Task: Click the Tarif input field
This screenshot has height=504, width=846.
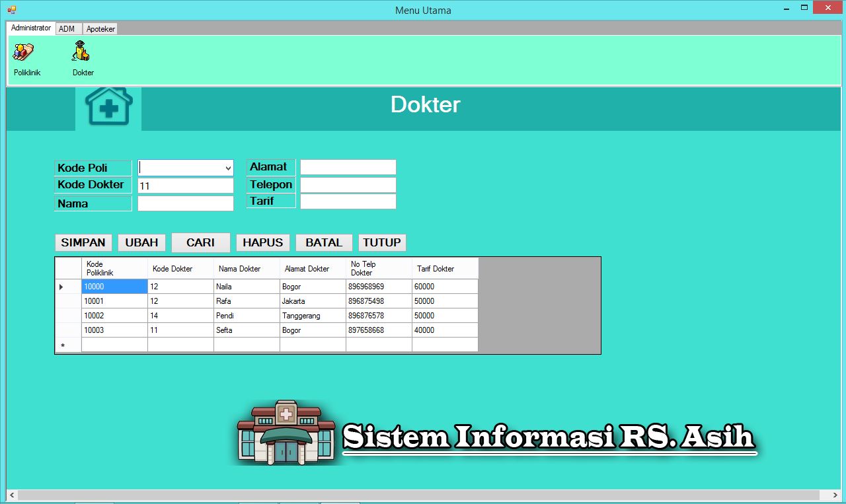Action: coord(348,201)
